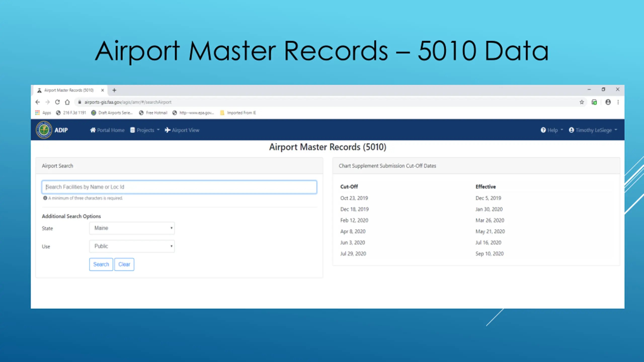The image size is (644, 362).
Task: Click the minimum three characters hint text
Action: pyautogui.click(x=86, y=198)
